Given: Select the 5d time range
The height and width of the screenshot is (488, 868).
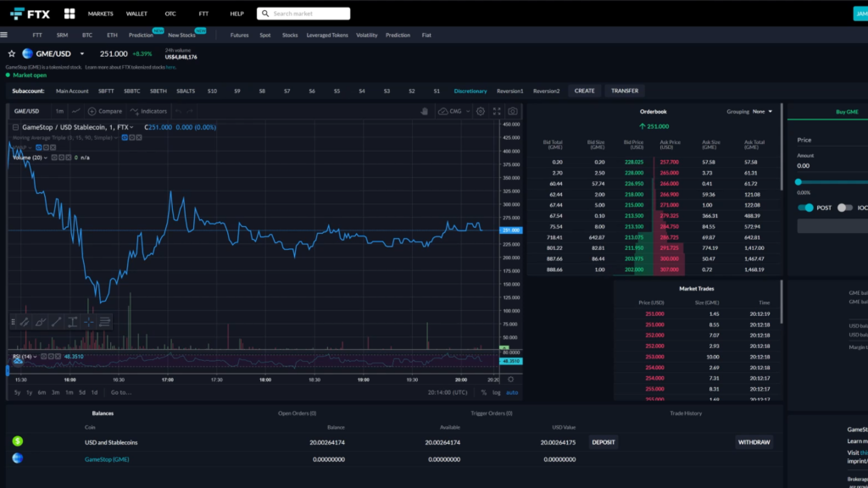Looking at the screenshot, I should (82, 392).
